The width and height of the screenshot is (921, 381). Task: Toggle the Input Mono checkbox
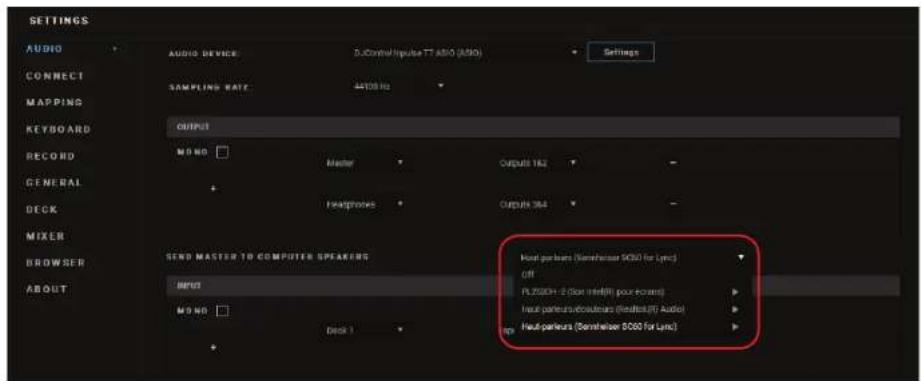tap(222, 311)
